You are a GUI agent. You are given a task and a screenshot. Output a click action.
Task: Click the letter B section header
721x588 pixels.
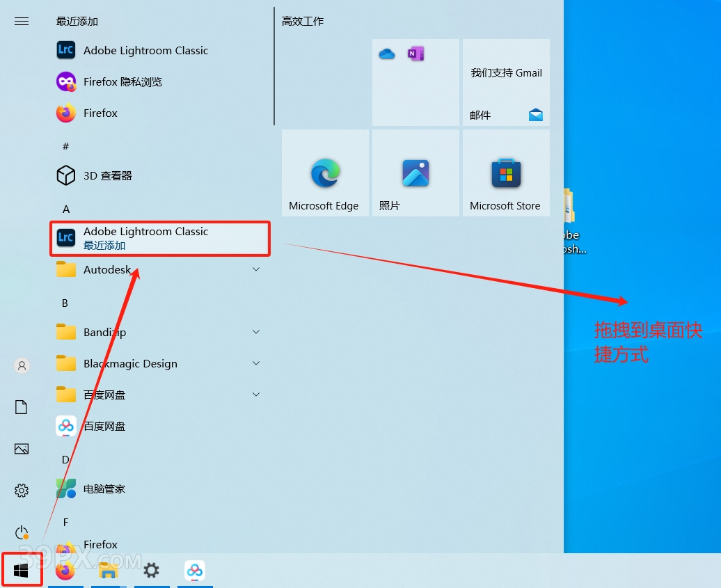point(65,303)
